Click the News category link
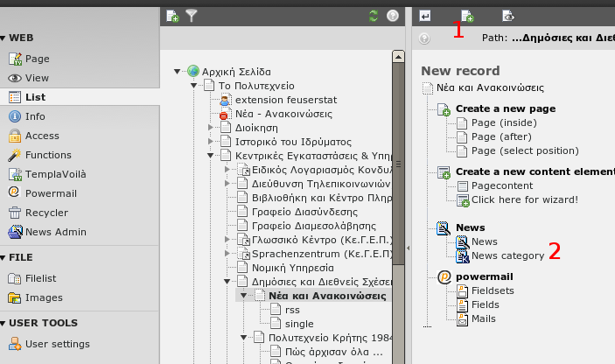Viewport: 615px width, 364px height. click(507, 255)
